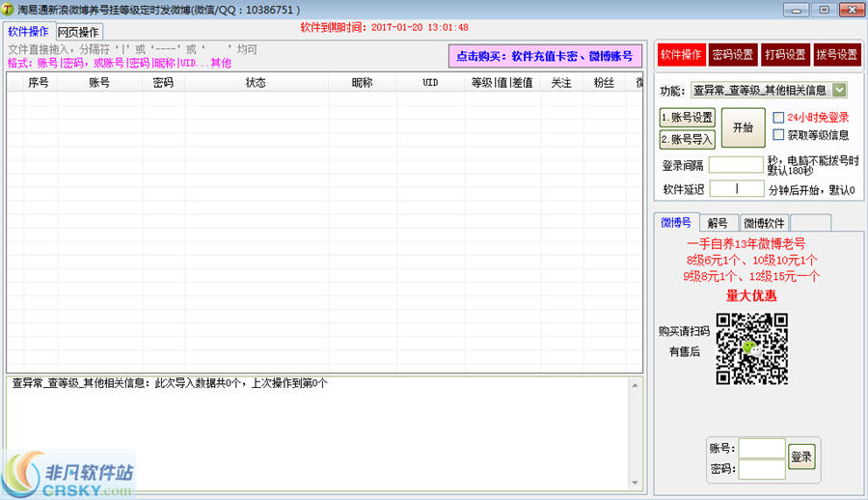The width and height of the screenshot is (868, 500).
Task: Open the 拨号设置 tab
Action: [x=837, y=54]
